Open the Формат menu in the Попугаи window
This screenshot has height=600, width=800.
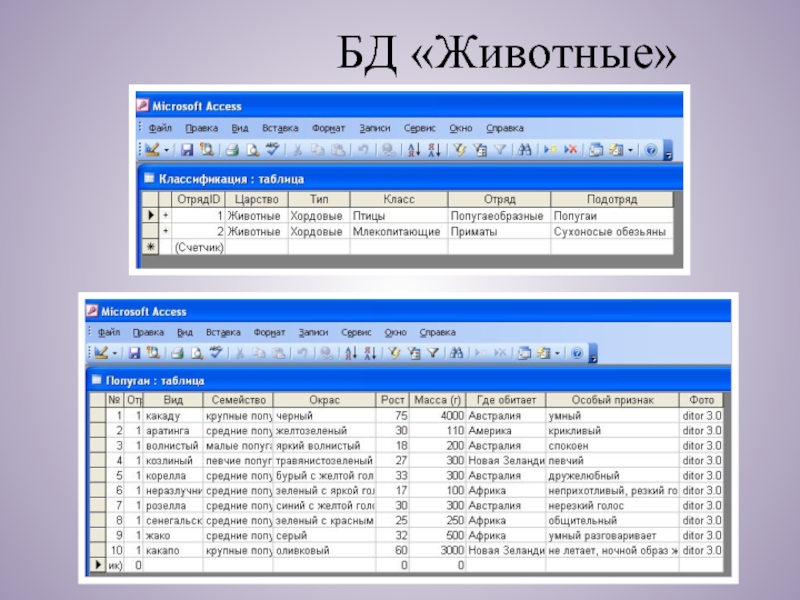tap(269, 332)
